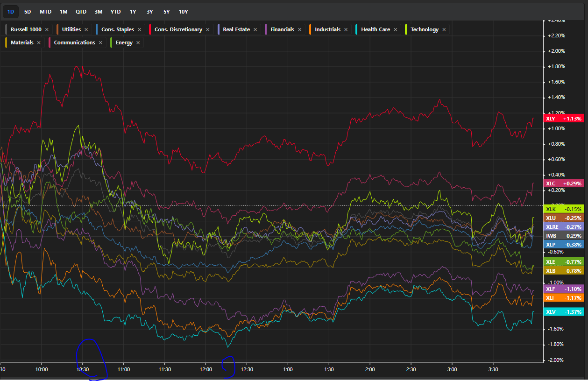Remove the Energy series chip
The image size is (588, 381).
click(138, 42)
